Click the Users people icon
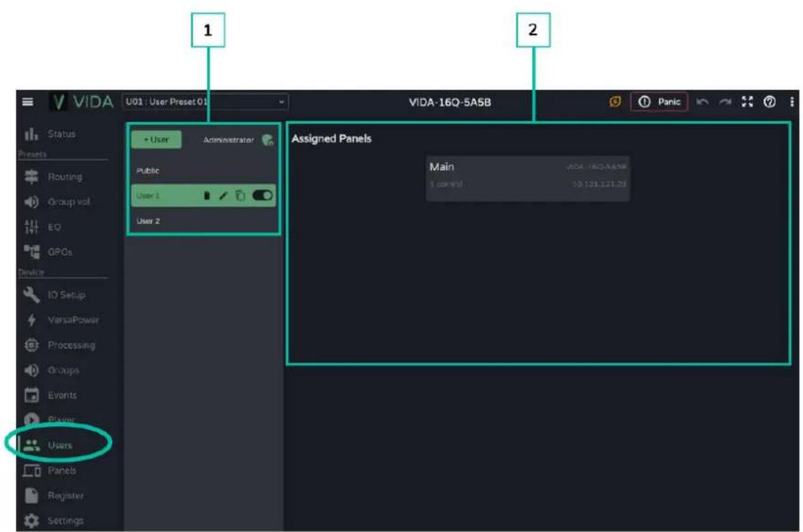The image size is (803, 532). point(31,445)
